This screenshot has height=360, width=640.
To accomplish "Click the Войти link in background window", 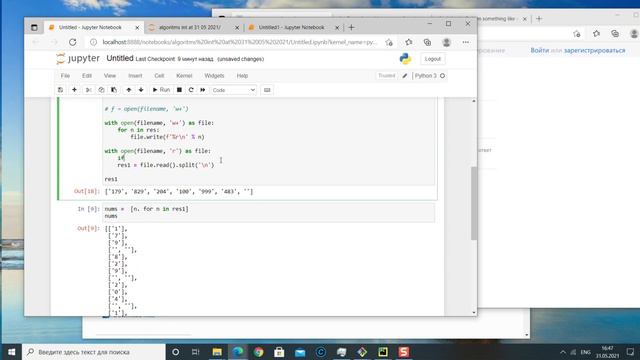I will (x=540, y=50).
